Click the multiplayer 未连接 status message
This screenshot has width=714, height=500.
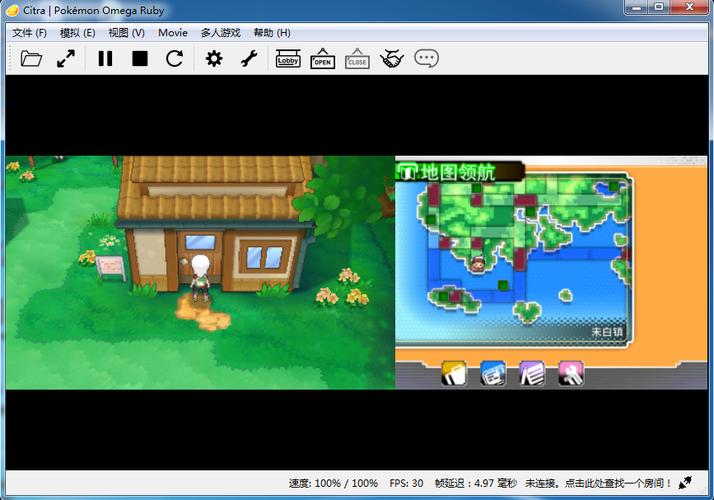(599, 483)
